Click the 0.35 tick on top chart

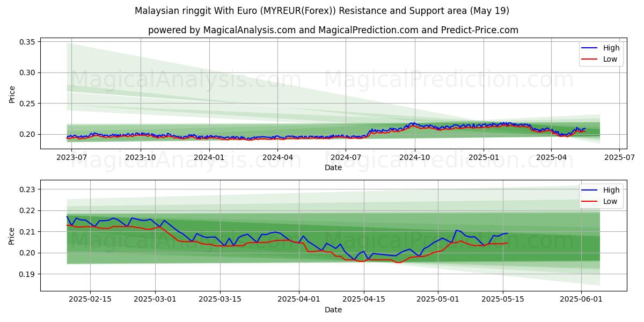[x=27, y=42]
